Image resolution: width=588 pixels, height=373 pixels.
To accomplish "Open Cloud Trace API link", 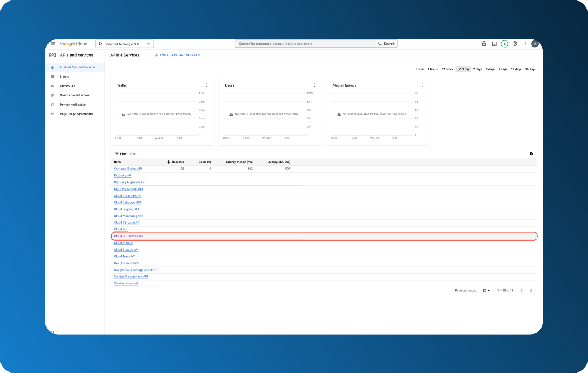I will pos(125,256).
